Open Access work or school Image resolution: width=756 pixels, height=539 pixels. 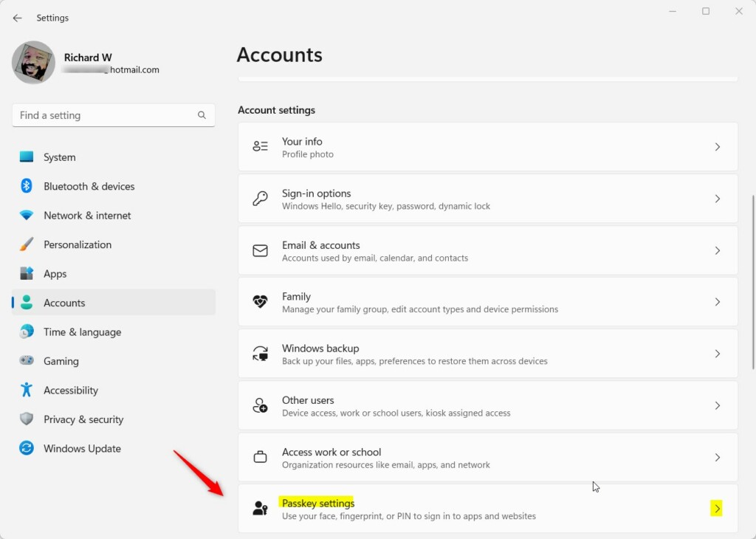click(331, 452)
